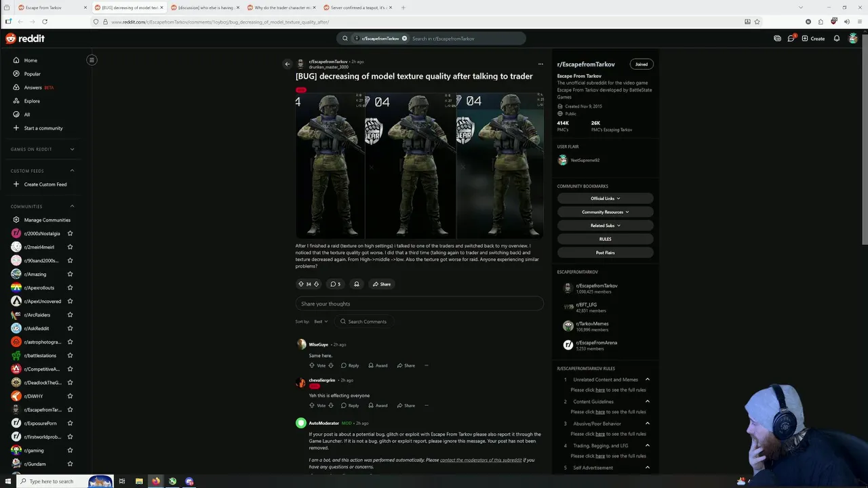Screen dimensions: 868x488
Task: Reply to WiseGuye's comment
Action: click(x=350, y=365)
